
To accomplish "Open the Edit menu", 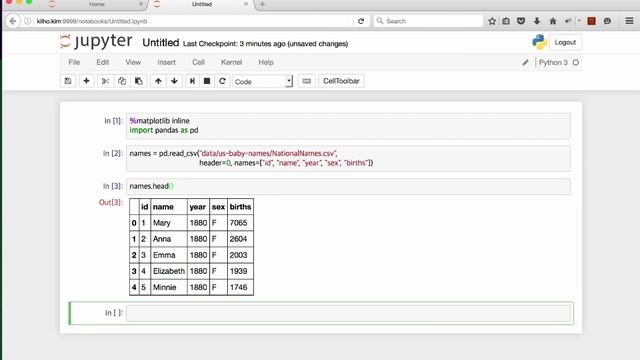I will coord(102,62).
